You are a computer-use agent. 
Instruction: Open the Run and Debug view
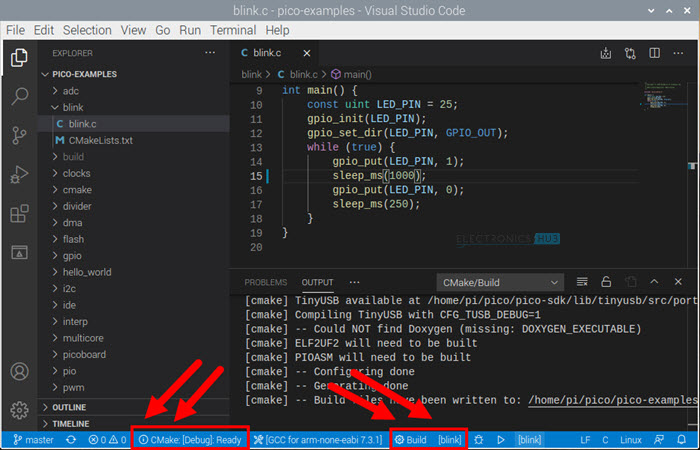pyautogui.click(x=19, y=175)
